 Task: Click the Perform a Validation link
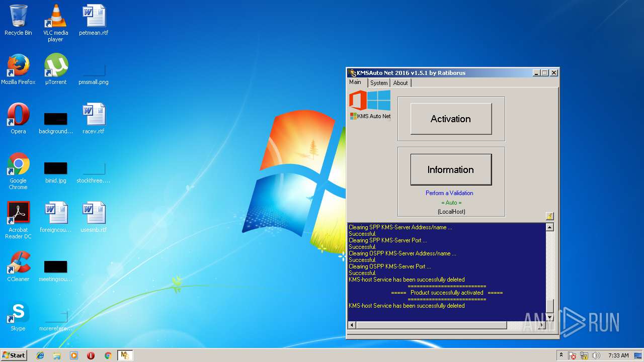[449, 193]
